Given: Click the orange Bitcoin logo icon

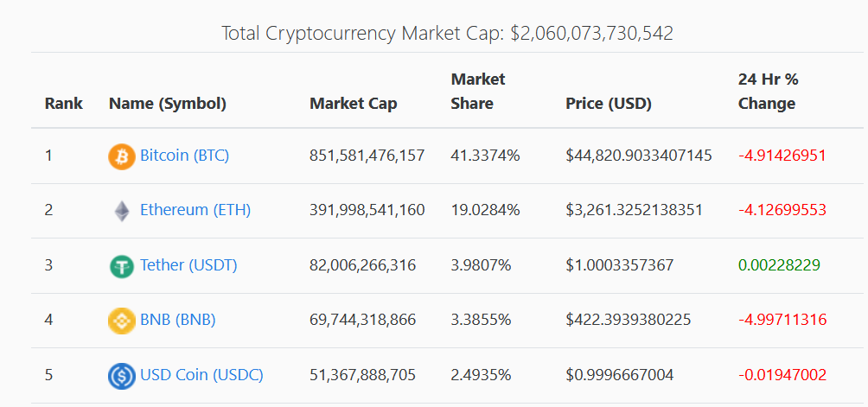Looking at the screenshot, I should pyautogui.click(x=121, y=156).
